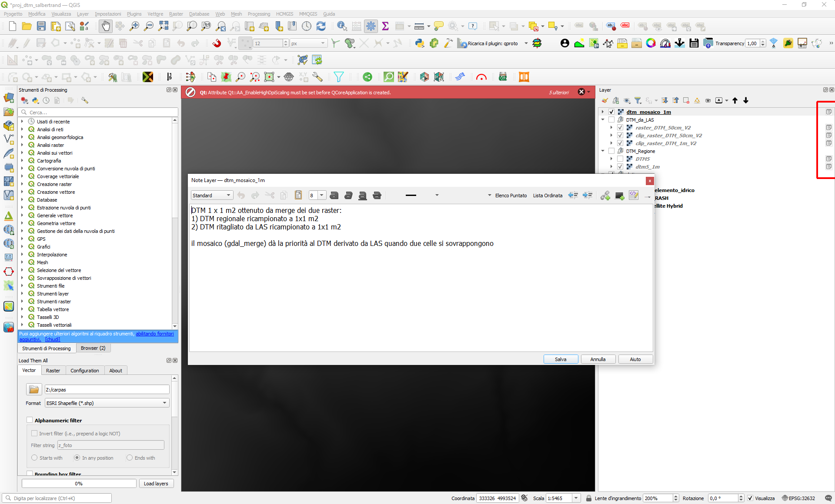The height and width of the screenshot is (504, 835).
Task: Click Zoom Full extent icon
Action: pyautogui.click(x=163, y=26)
